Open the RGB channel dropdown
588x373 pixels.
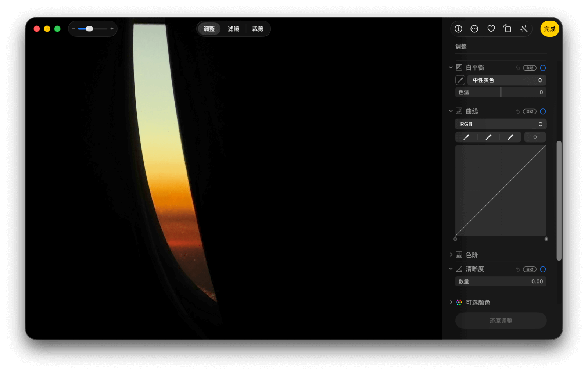501,124
